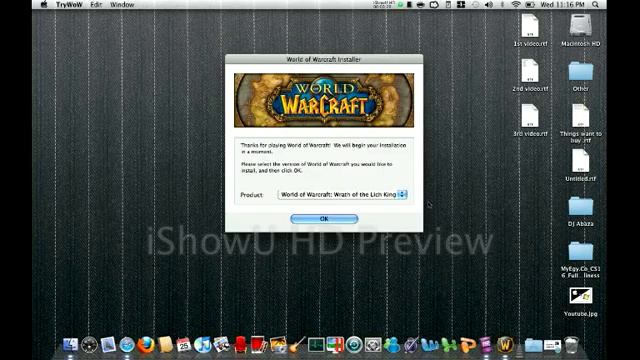This screenshot has height=360, width=640.
Task: Open iCal from the dock
Action: [x=184, y=345]
